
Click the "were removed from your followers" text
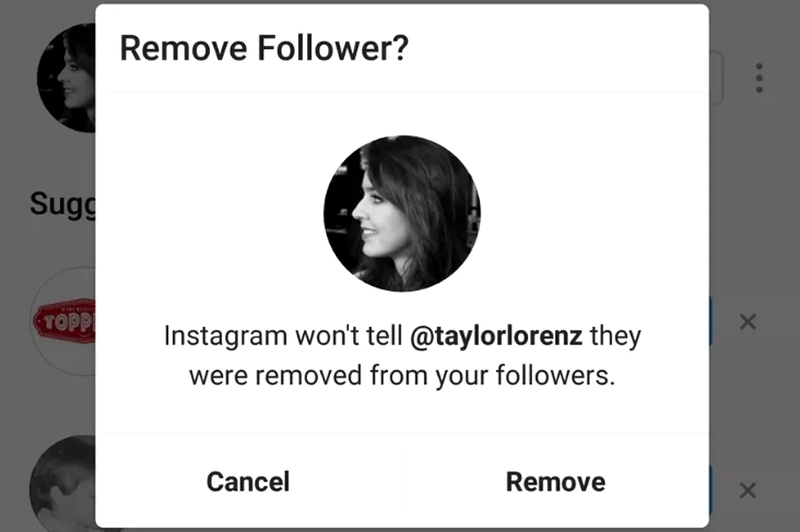click(x=402, y=375)
